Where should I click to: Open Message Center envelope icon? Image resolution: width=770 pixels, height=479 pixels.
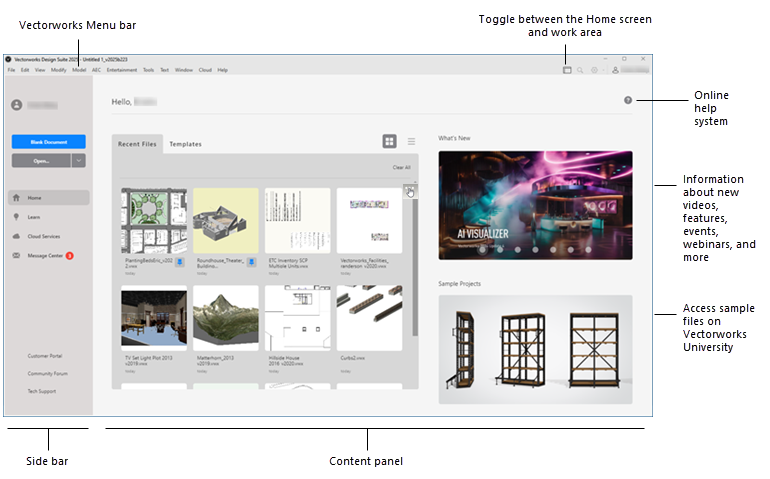coord(17,255)
